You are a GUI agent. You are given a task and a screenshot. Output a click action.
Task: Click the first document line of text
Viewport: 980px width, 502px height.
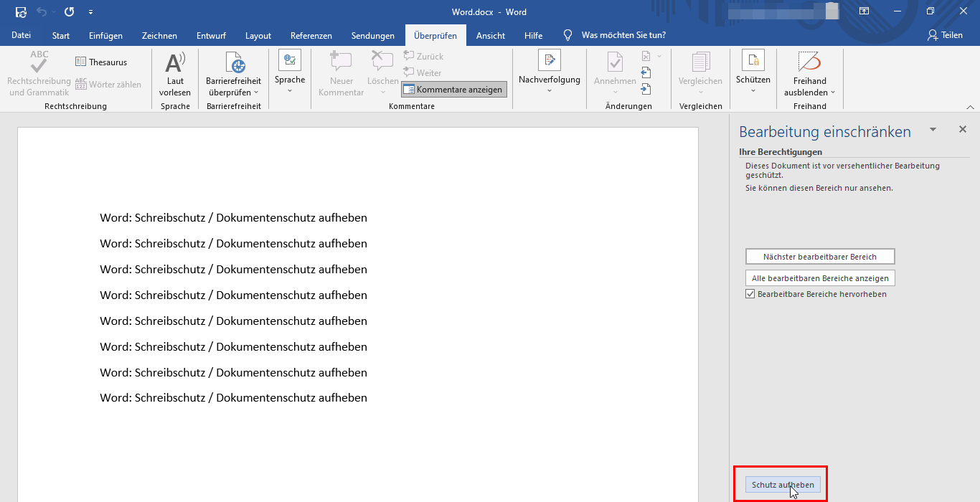[x=234, y=218]
